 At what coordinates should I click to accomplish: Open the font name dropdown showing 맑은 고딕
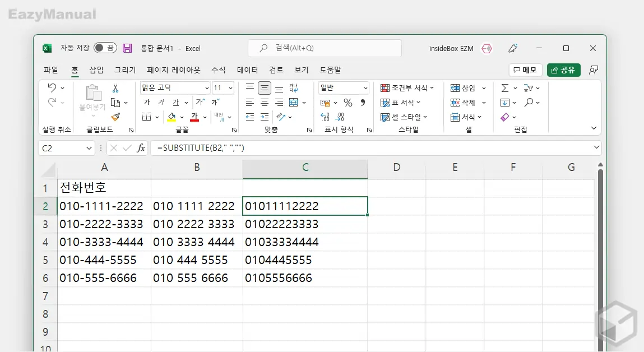tap(174, 87)
